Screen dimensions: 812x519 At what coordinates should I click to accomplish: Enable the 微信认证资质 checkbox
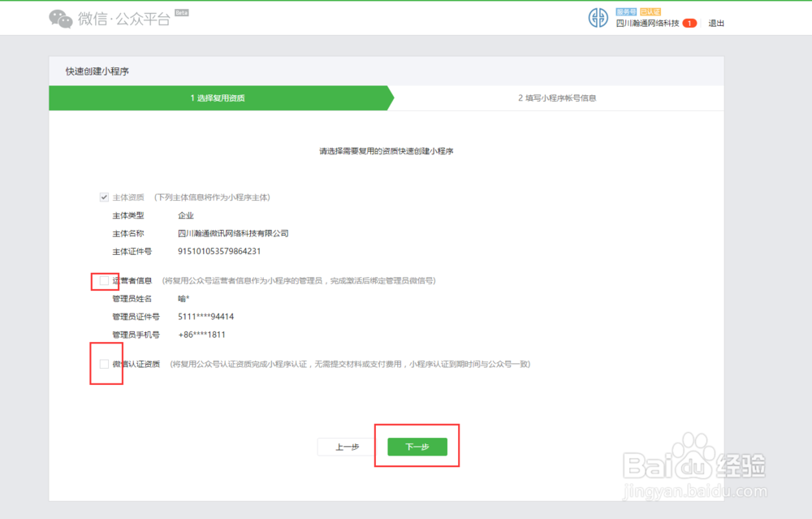(104, 364)
